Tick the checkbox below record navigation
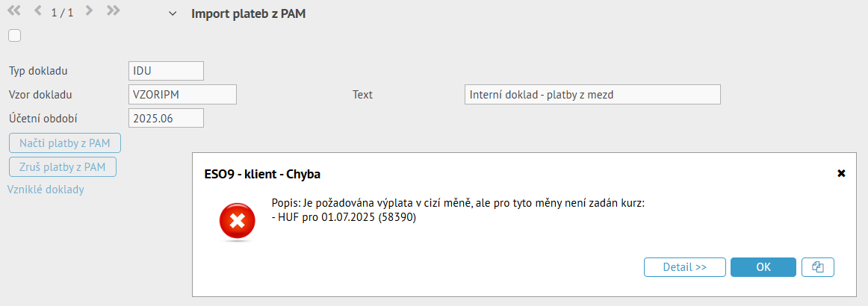868x306 pixels. point(14,36)
